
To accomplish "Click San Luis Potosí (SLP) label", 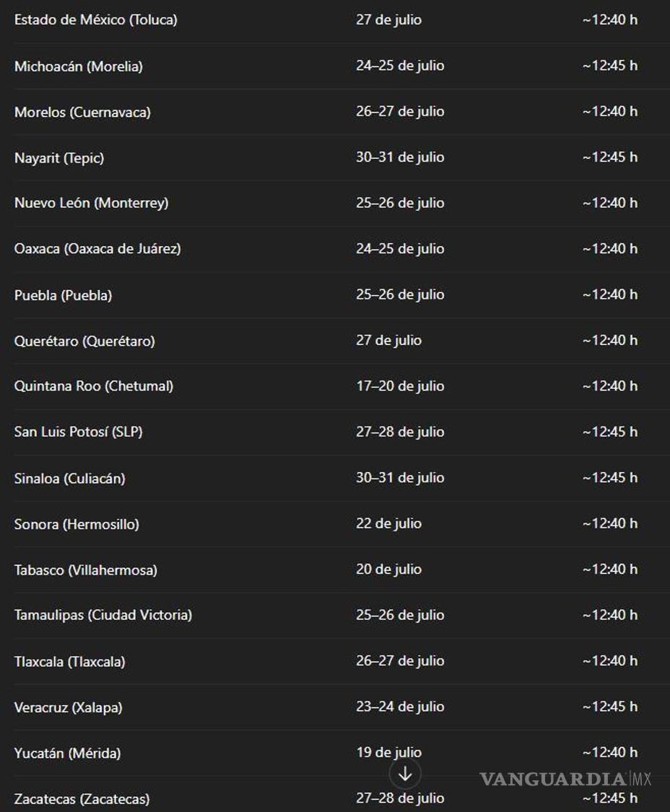I will [78, 432].
